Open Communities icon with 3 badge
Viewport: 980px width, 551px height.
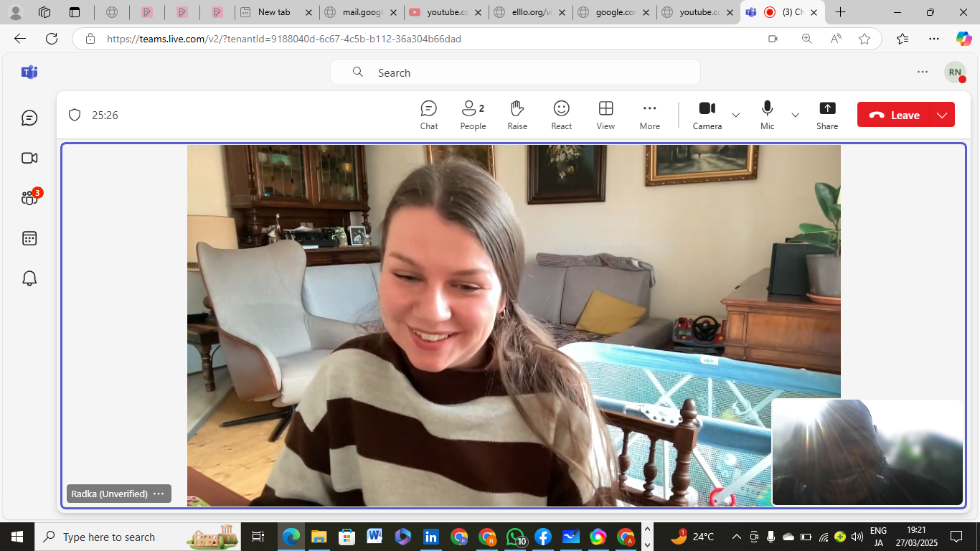[x=29, y=198]
